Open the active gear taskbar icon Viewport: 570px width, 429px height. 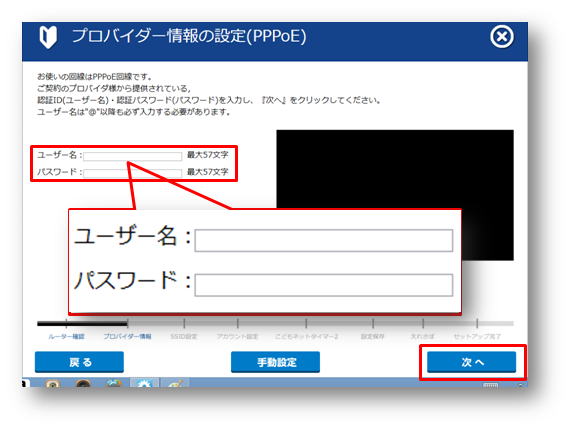click(144, 383)
